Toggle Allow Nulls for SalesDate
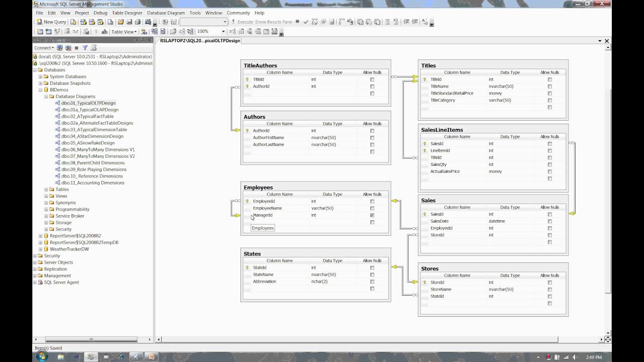Image resolution: width=644 pixels, height=362 pixels. tap(550, 221)
